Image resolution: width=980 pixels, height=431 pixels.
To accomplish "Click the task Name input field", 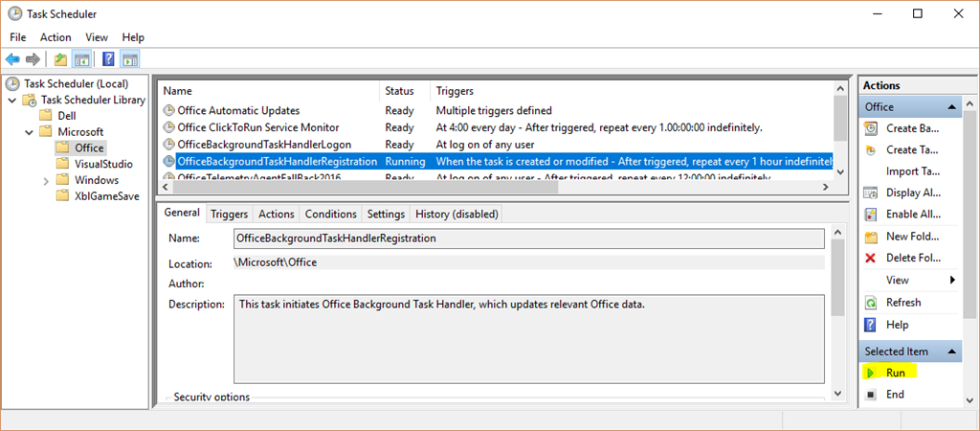I will click(528, 238).
